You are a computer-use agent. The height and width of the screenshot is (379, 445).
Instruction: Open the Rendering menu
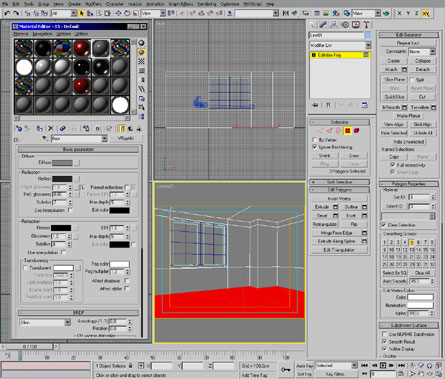click(x=206, y=4)
